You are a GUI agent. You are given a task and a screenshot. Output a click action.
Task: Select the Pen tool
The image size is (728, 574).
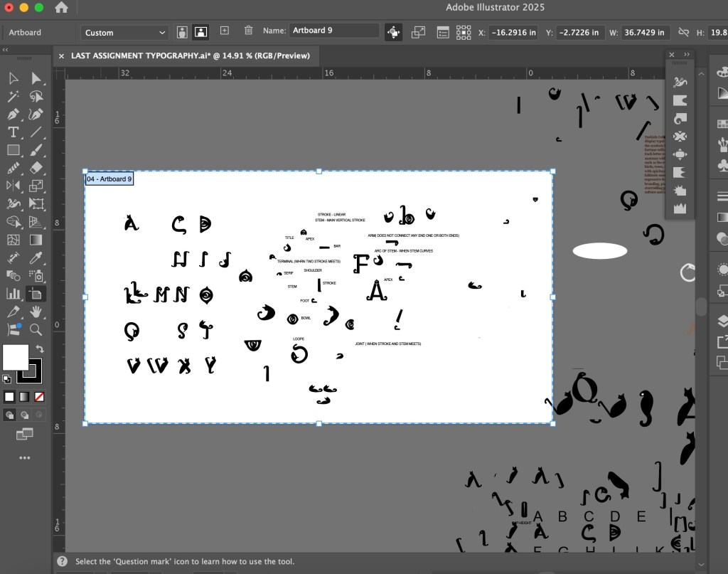[13, 115]
